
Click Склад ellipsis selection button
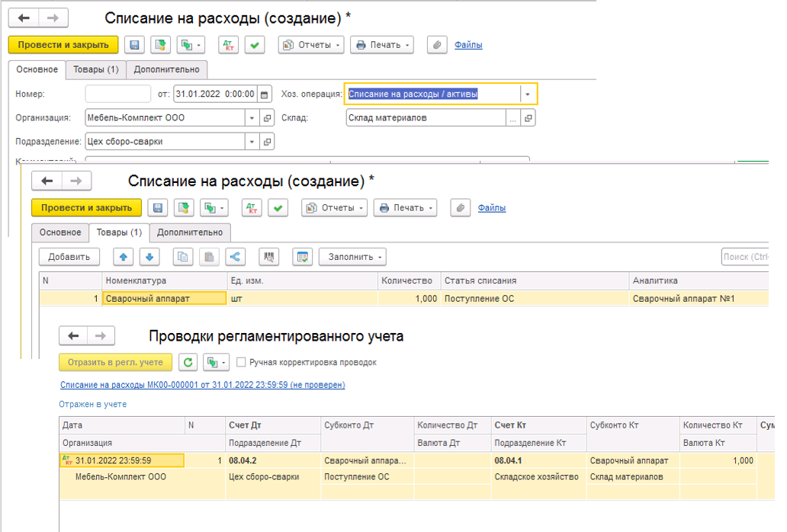point(512,118)
